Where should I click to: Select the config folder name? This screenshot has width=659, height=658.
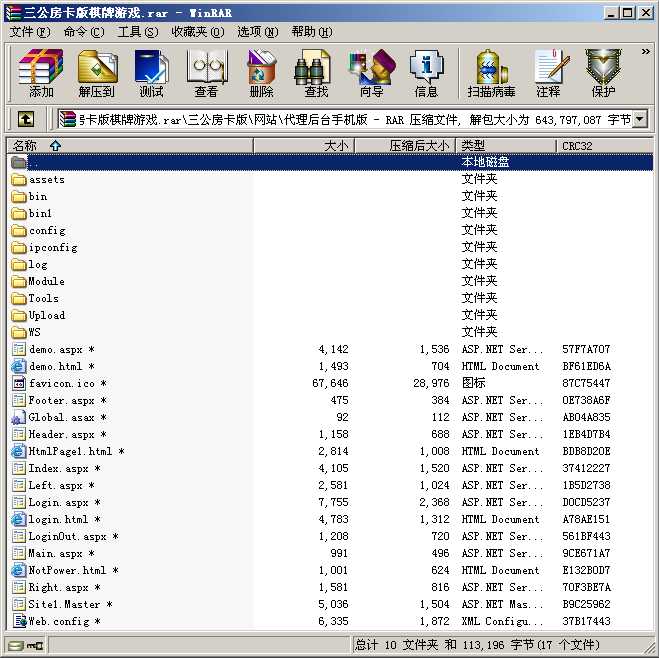coord(47,231)
